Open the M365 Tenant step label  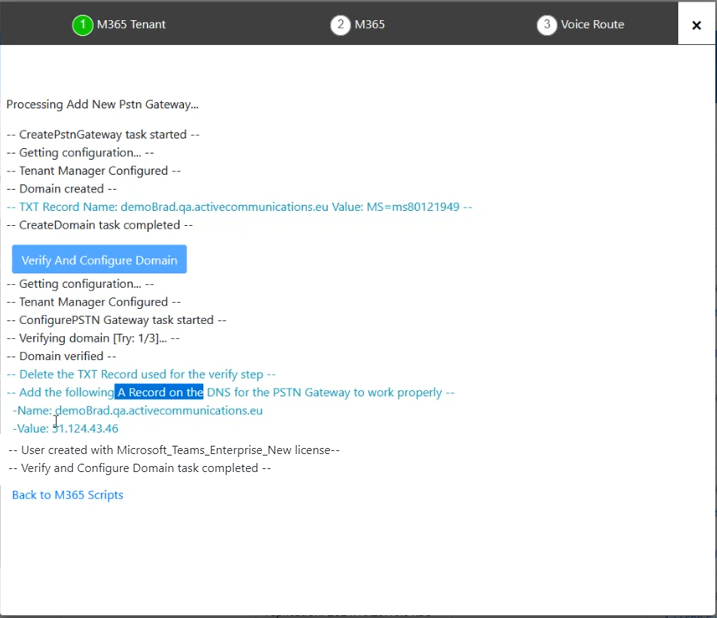click(x=131, y=25)
